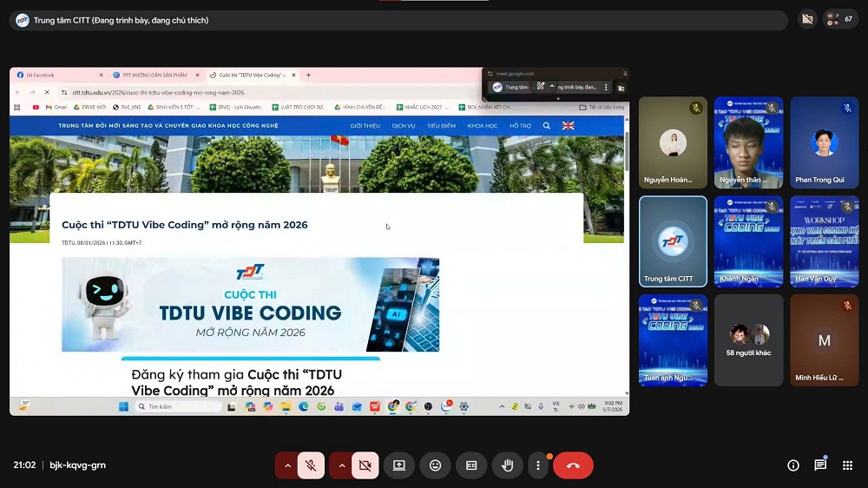Click page vertical scrollbar in shared browser
Image resolution: width=868 pixels, height=488 pixels.
point(627,151)
